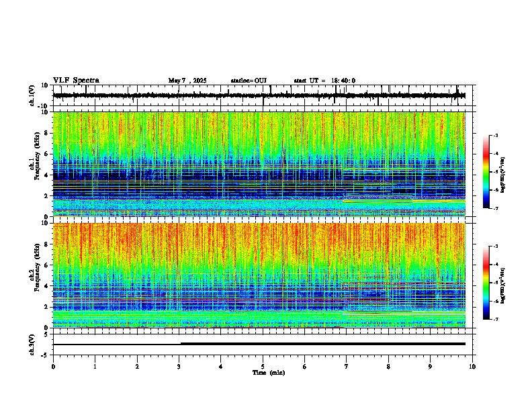This screenshot has height=411, width=532.
Task: Click the "8" tick on ch.1 frequency axis
Action: pos(46,133)
